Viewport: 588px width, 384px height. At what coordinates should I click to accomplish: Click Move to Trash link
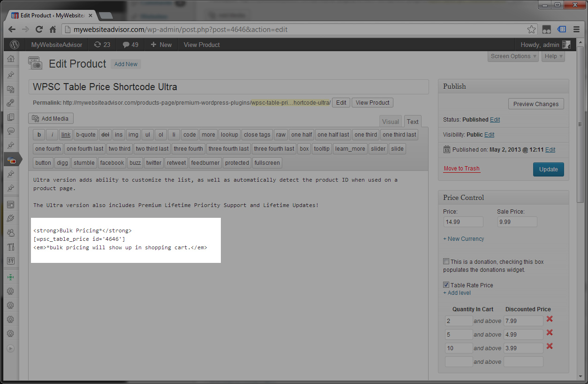[462, 169]
